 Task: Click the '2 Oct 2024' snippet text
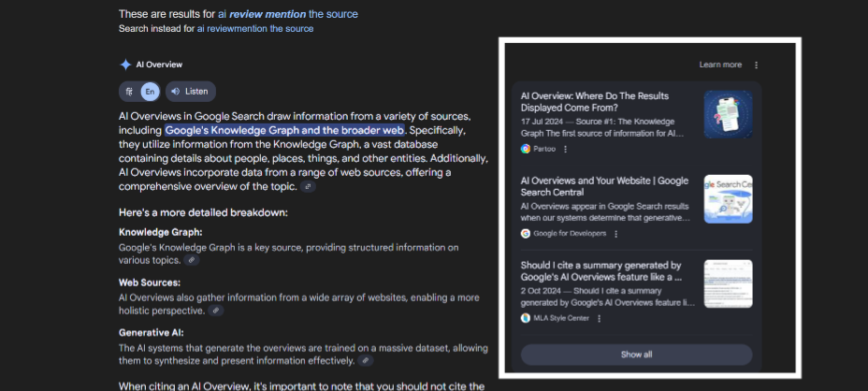pos(541,291)
